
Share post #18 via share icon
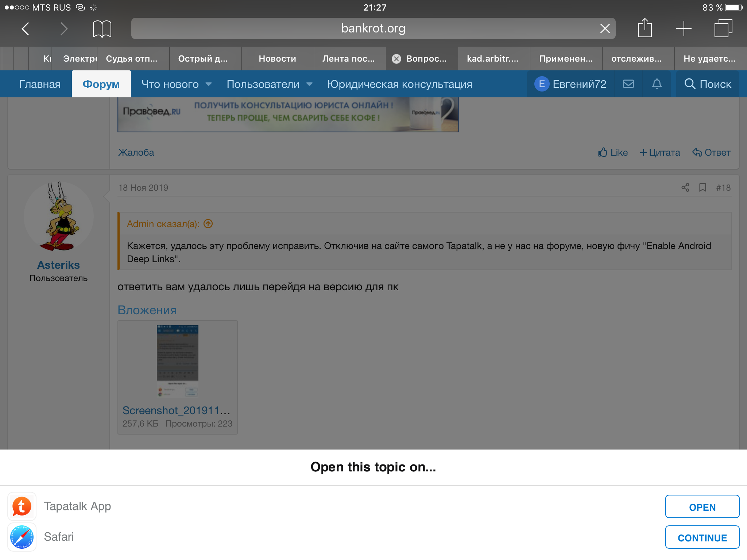[685, 187]
